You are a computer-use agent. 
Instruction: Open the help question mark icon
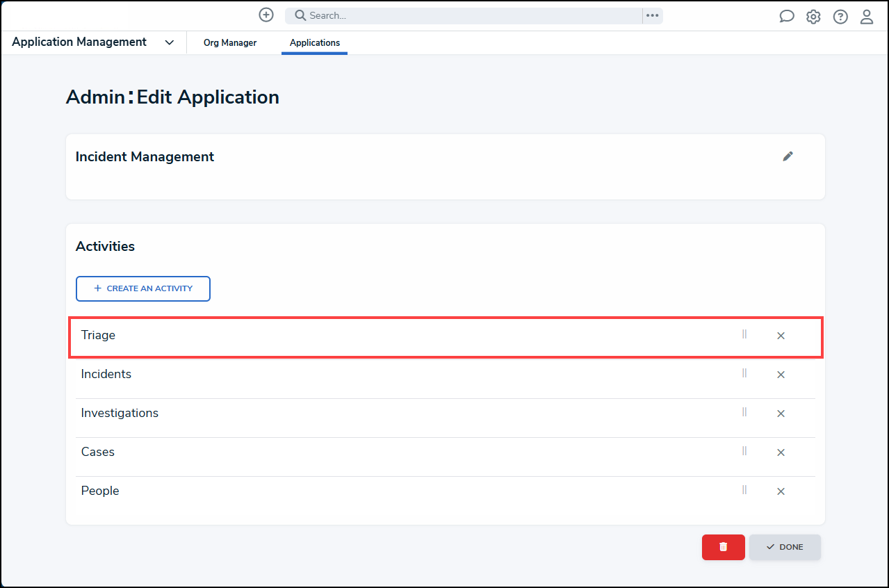click(x=840, y=17)
